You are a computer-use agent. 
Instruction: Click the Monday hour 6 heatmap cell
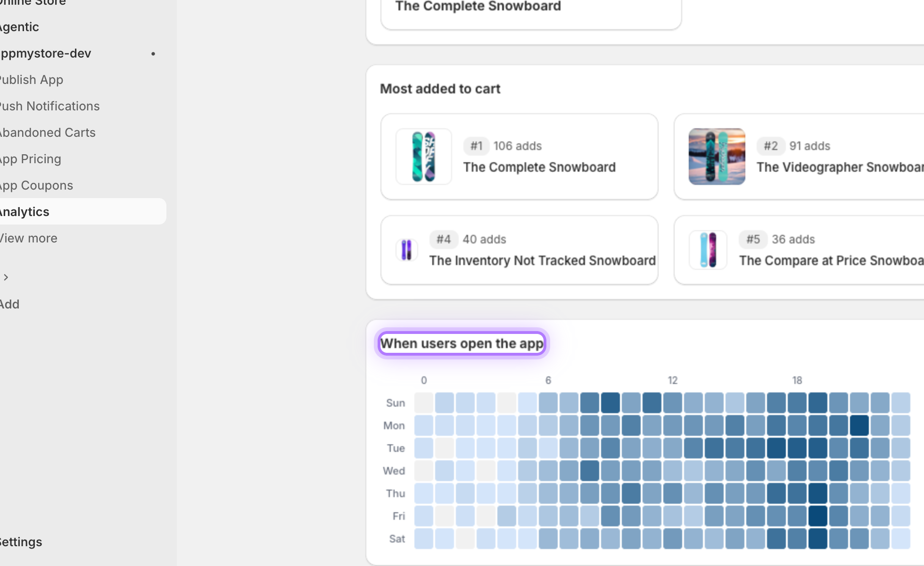click(x=548, y=425)
